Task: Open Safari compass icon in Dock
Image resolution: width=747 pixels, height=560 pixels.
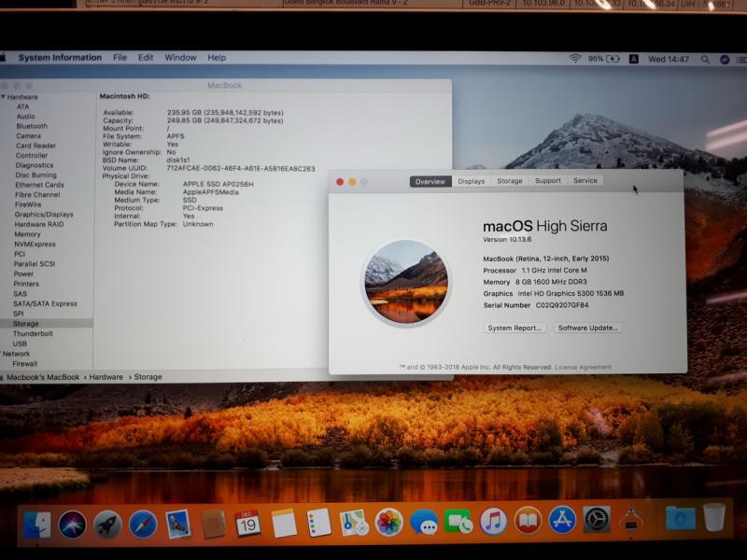Action: (143, 524)
